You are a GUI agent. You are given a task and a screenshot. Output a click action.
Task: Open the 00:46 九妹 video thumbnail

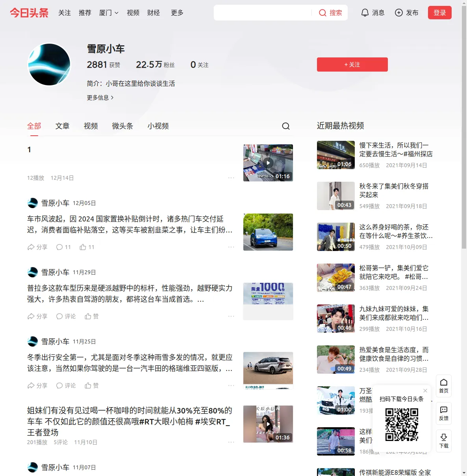pyautogui.click(x=336, y=319)
